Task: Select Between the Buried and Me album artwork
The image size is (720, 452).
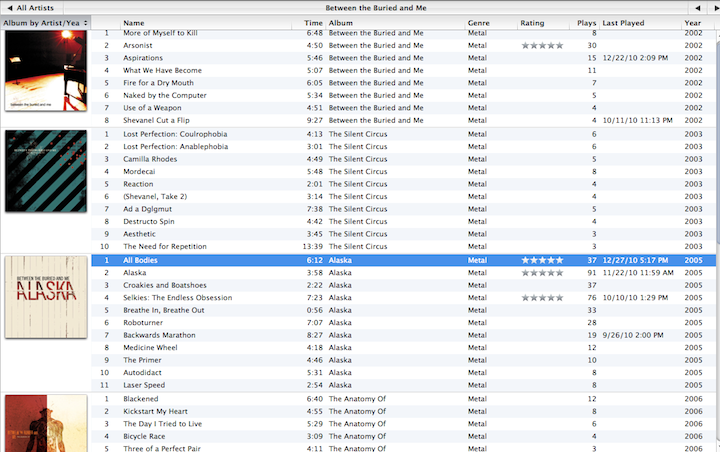Action: pyautogui.click(x=46, y=70)
